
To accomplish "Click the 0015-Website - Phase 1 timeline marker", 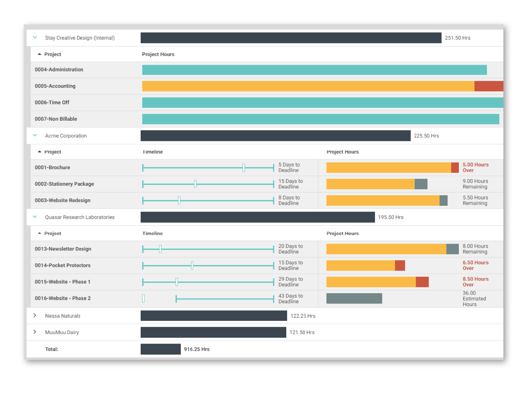I will (177, 282).
